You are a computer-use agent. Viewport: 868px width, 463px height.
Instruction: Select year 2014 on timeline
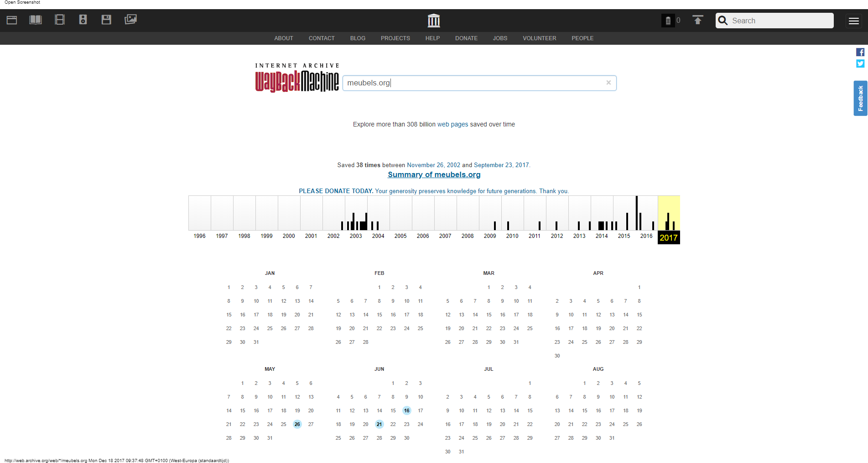(602, 236)
